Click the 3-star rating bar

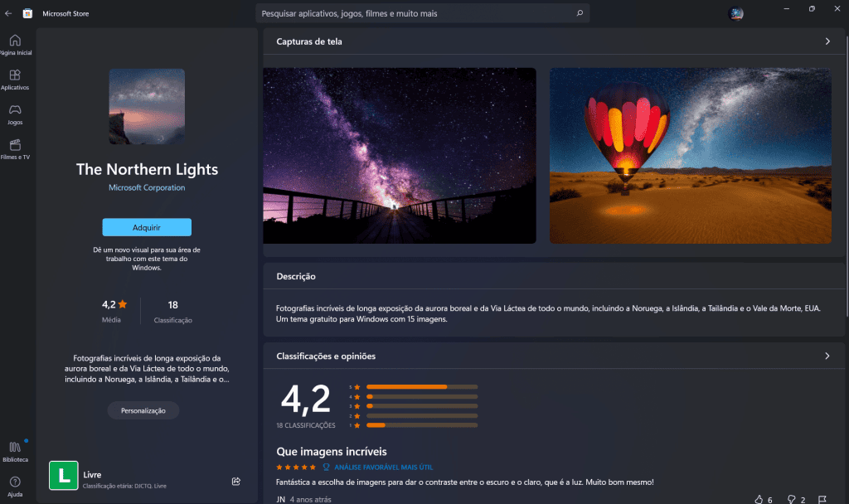point(422,406)
